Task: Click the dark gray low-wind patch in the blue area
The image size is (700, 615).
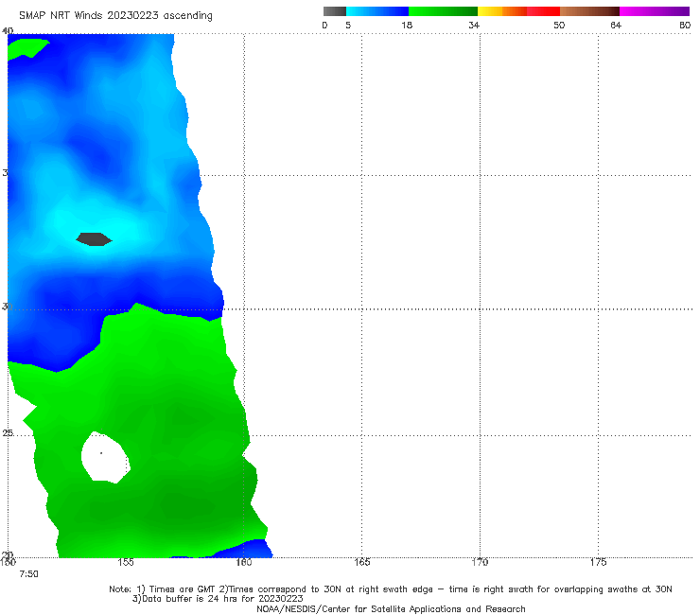Action: [x=94, y=239]
